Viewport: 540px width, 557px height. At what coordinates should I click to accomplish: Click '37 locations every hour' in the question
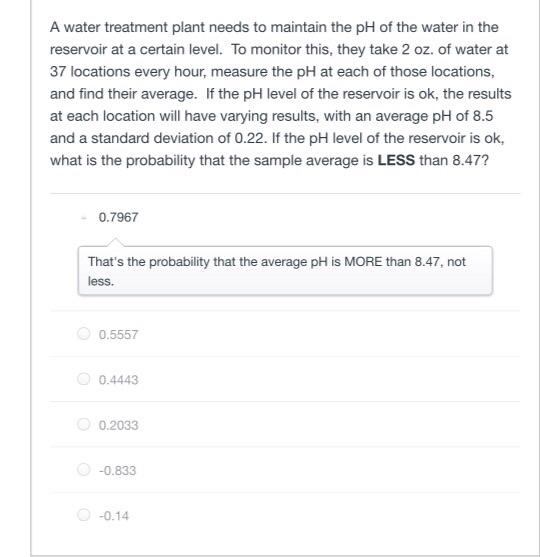[x=128, y=72]
